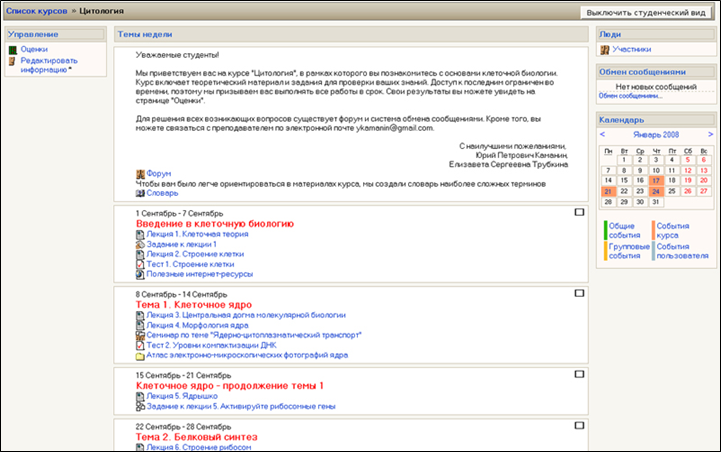This screenshot has height=452, width=721.
Task: Show only the 15 Сентябрь - 21 Сентябрь week
Action: 579,374
